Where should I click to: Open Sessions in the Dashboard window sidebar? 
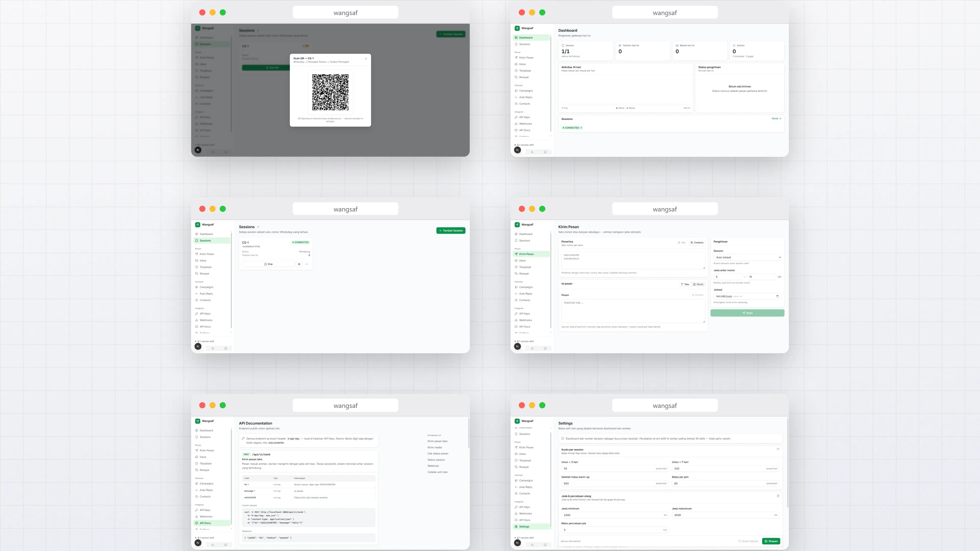[532, 44]
